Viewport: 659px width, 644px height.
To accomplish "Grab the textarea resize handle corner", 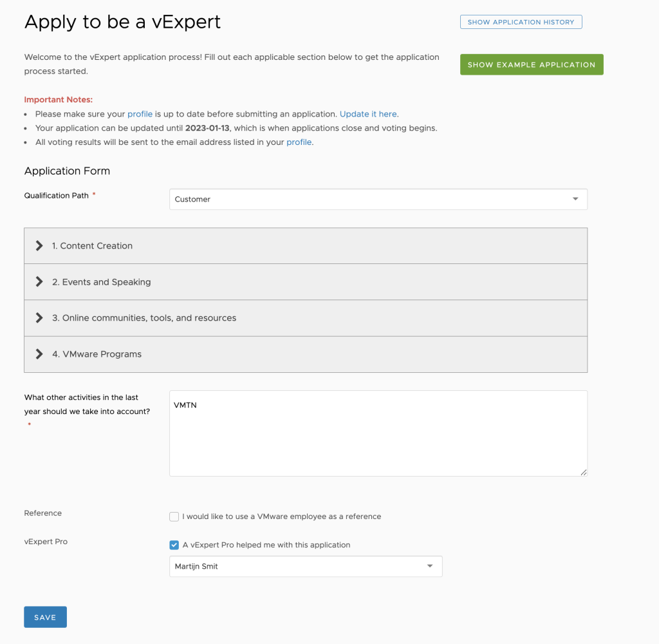I will click(x=583, y=472).
